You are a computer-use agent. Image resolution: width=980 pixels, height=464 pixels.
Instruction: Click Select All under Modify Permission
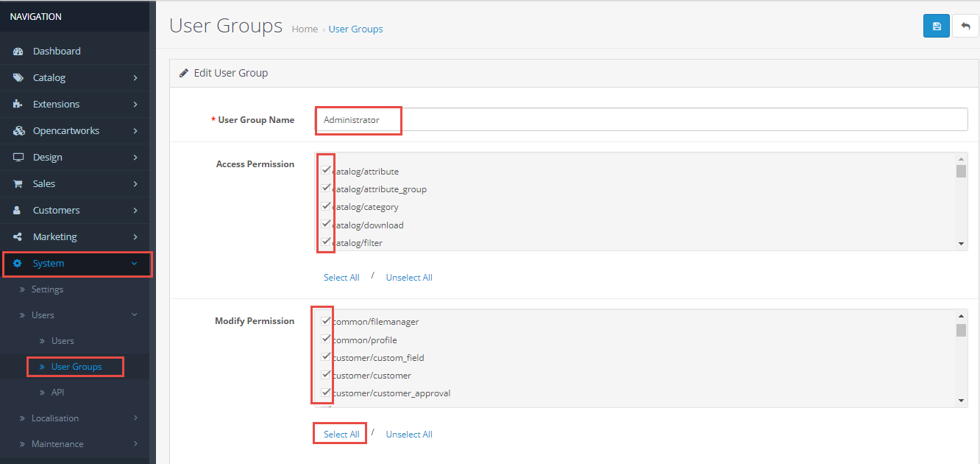pos(341,435)
